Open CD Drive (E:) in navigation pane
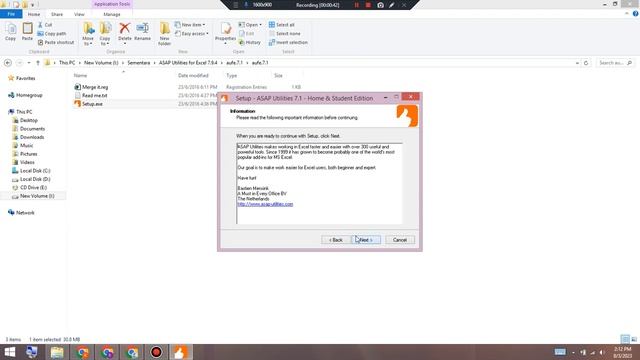This screenshot has width=640, height=360. [x=30, y=188]
